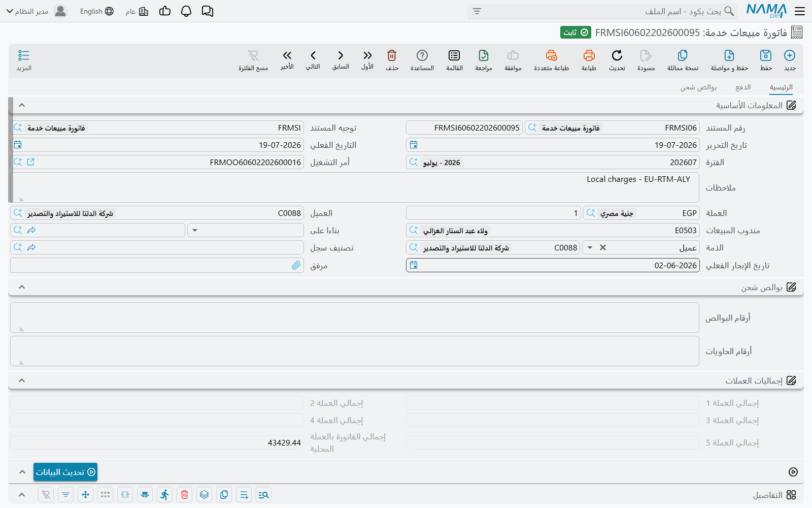This screenshot has height=508, width=812.
Task: Click layers icon in details toolbar
Action: (x=205, y=495)
